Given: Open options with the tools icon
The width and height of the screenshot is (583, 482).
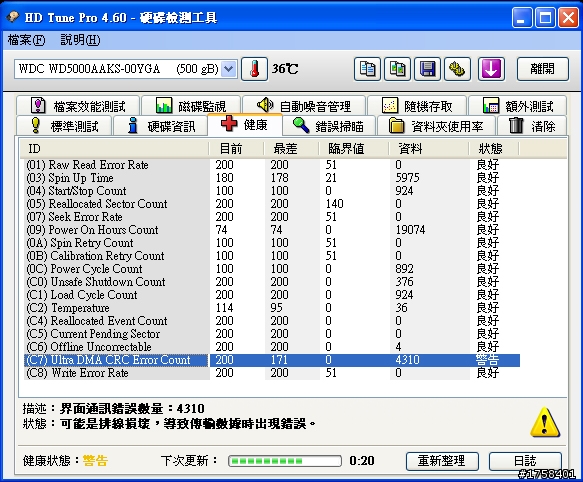Looking at the screenshot, I should (x=458, y=69).
